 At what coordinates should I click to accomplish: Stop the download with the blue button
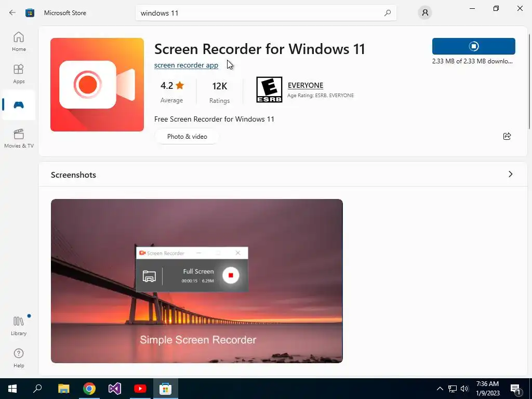point(473,46)
